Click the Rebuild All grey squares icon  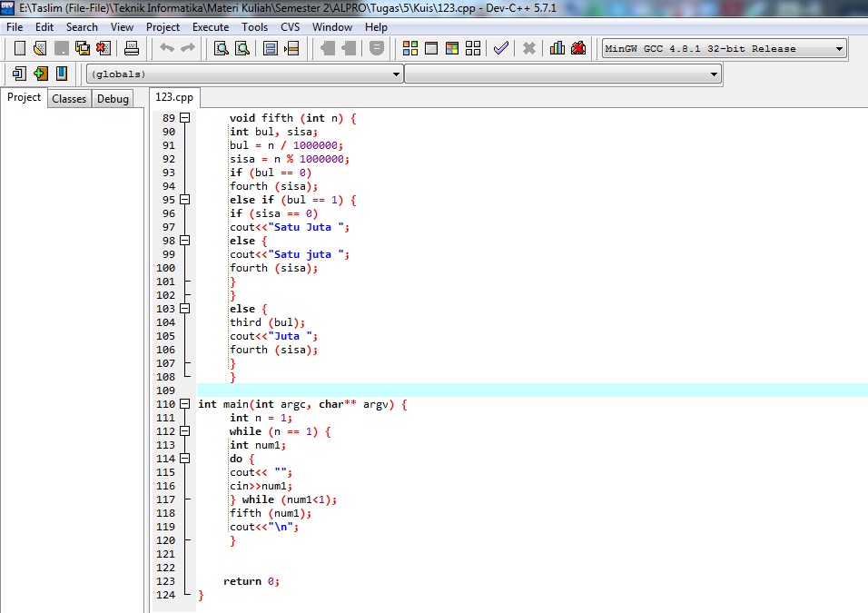(x=473, y=48)
